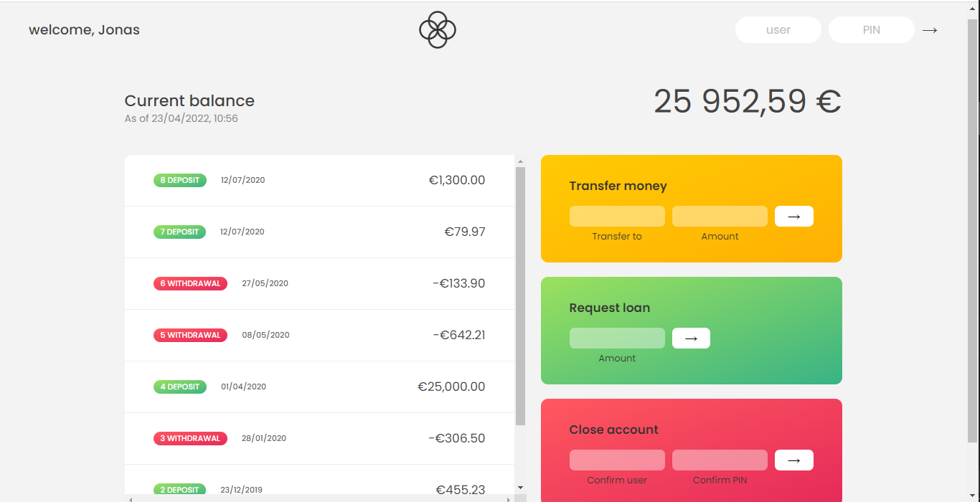980x502 pixels.
Task: Click the login arrow next to PIN field
Action: (930, 29)
